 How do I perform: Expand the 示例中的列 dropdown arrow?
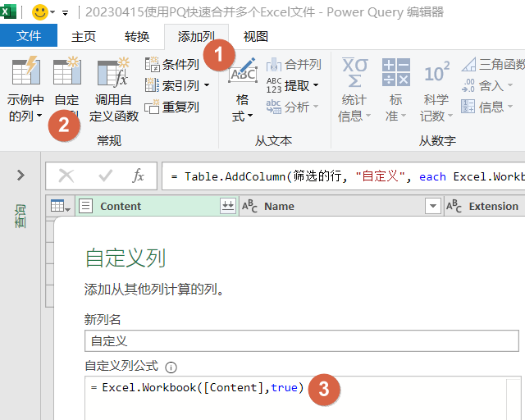click(39, 116)
